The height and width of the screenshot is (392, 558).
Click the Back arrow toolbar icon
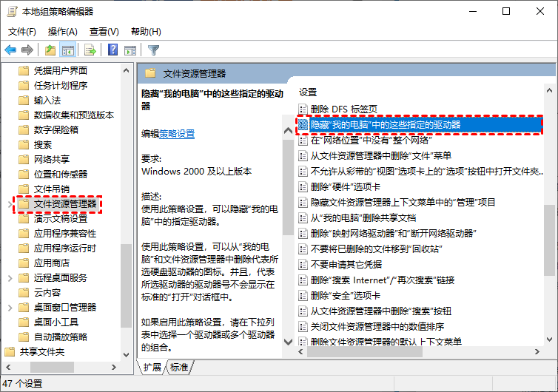[x=10, y=50]
